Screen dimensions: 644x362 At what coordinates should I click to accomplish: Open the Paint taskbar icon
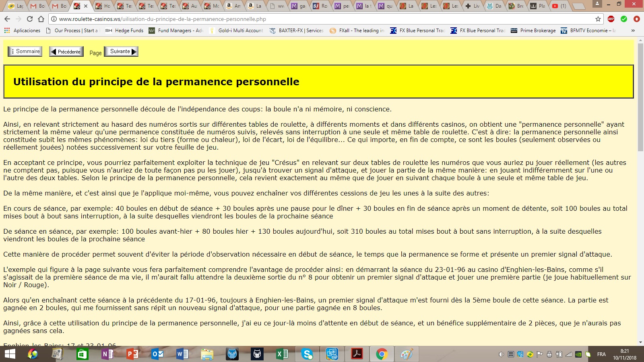coord(407,354)
